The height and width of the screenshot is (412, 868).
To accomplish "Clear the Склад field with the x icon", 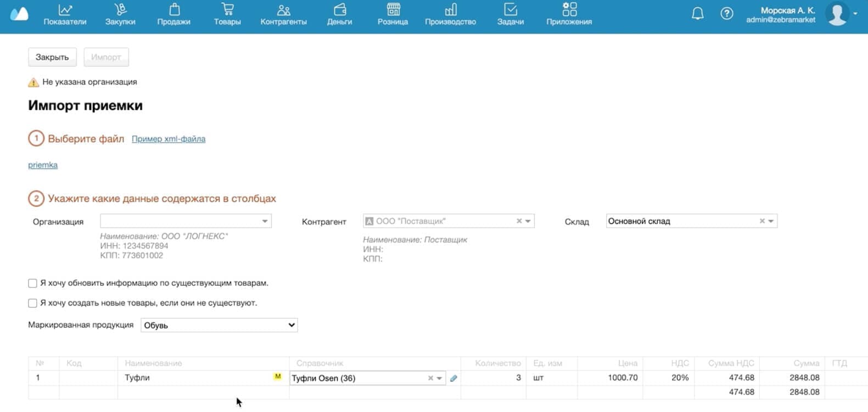I will coord(762,221).
